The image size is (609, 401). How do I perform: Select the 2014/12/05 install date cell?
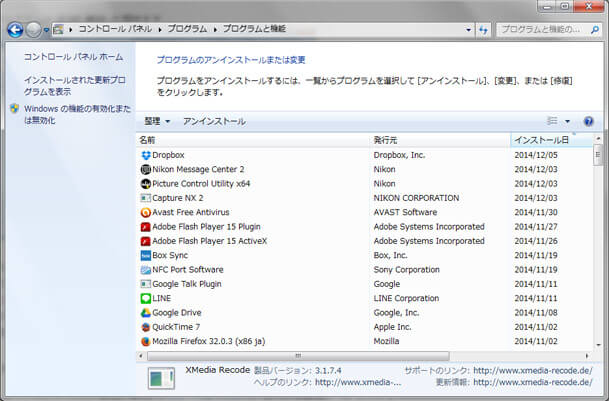[x=536, y=155]
